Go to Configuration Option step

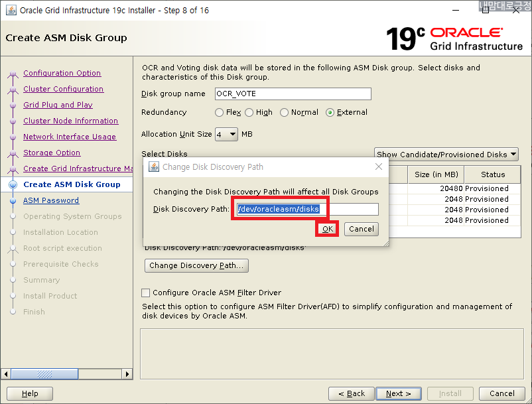(62, 73)
